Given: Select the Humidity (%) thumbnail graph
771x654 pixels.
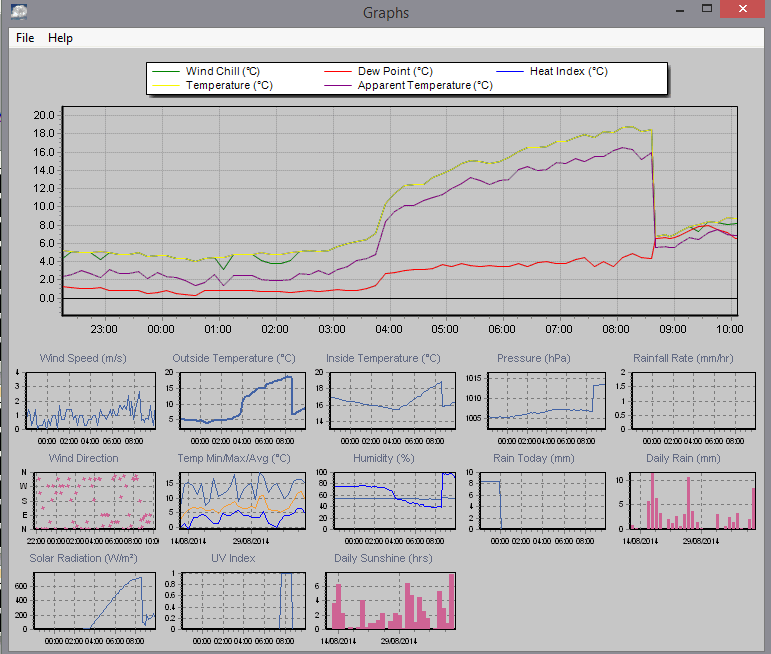Looking at the screenshot, I should pos(393,500).
